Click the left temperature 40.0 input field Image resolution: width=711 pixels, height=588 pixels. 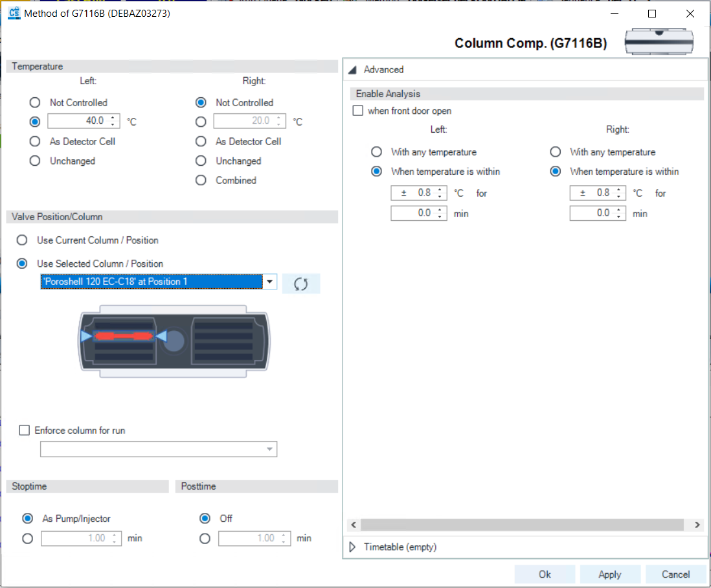point(78,121)
